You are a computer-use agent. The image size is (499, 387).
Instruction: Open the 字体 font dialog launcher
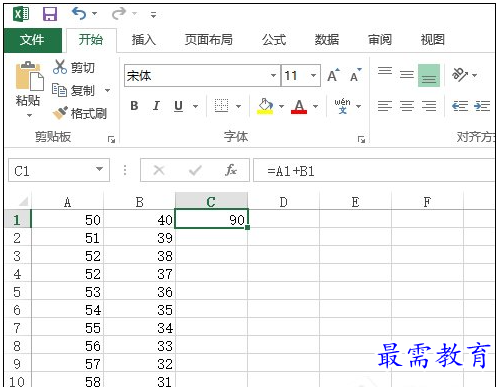click(361, 139)
